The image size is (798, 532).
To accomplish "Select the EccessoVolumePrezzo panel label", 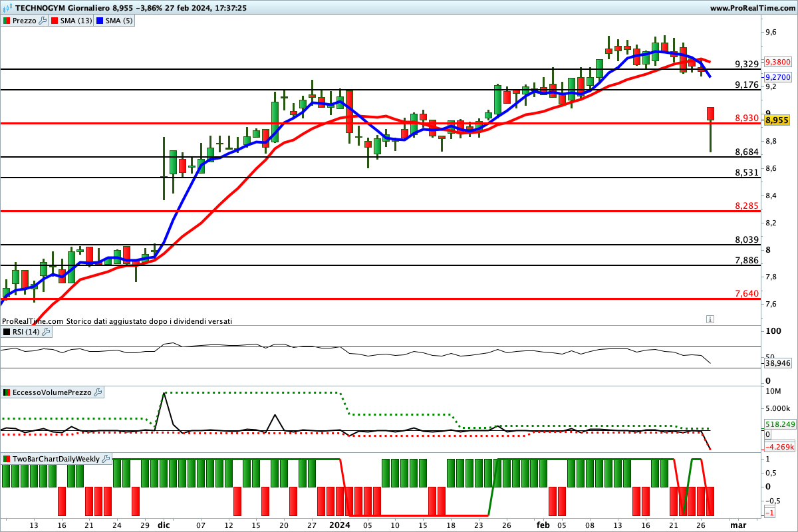I will pyautogui.click(x=52, y=392).
